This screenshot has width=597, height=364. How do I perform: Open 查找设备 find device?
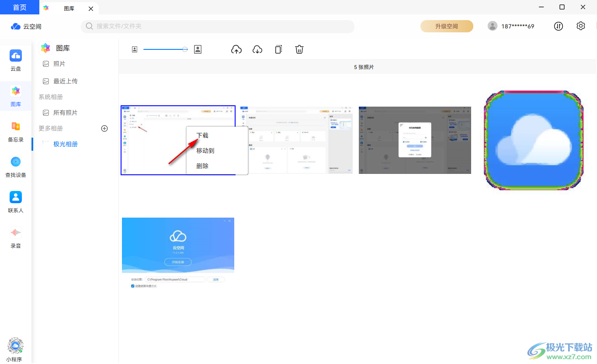[x=16, y=166]
